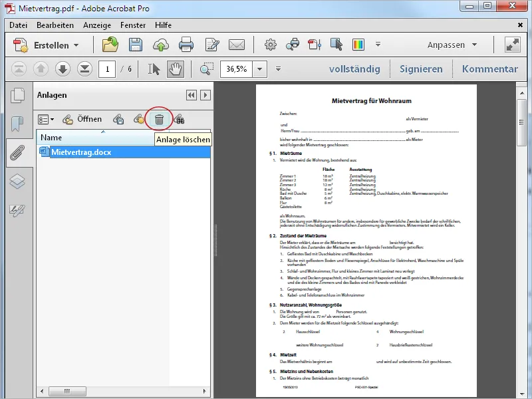Open the Fenster menu
The height and width of the screenshot is (399, 532).
pos(133,25)
